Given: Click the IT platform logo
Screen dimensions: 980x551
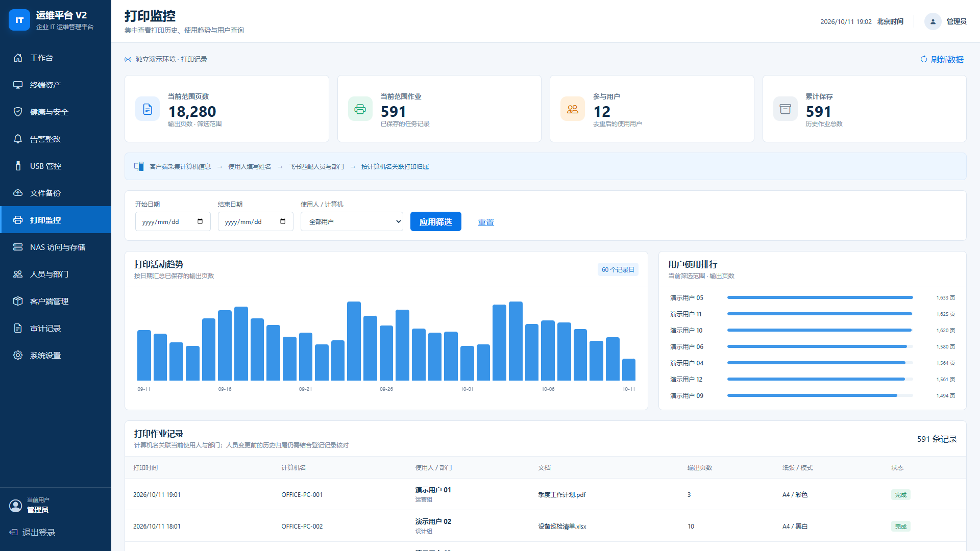Looking at the screenshot, I should (19, 20).
